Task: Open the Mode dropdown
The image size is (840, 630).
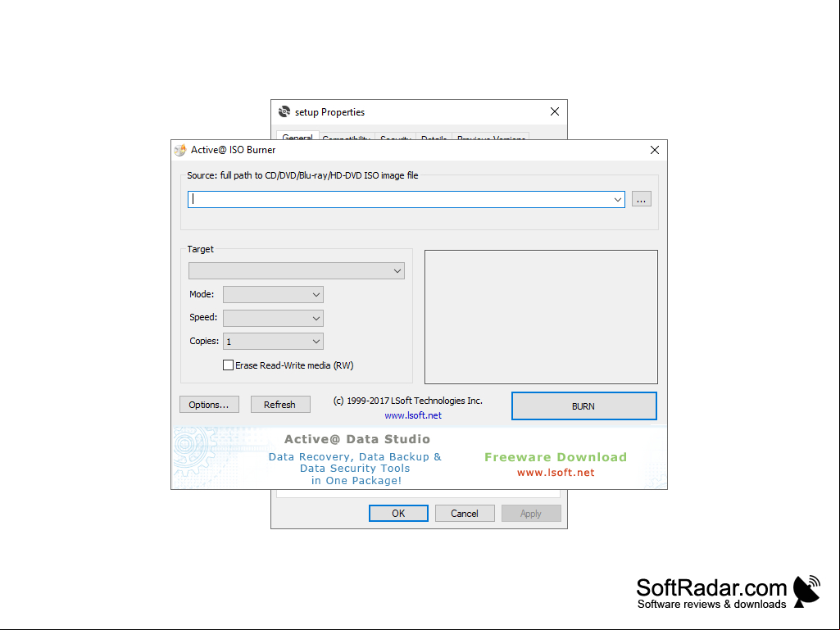Action: pyautogui.click(x=273, y=295)
